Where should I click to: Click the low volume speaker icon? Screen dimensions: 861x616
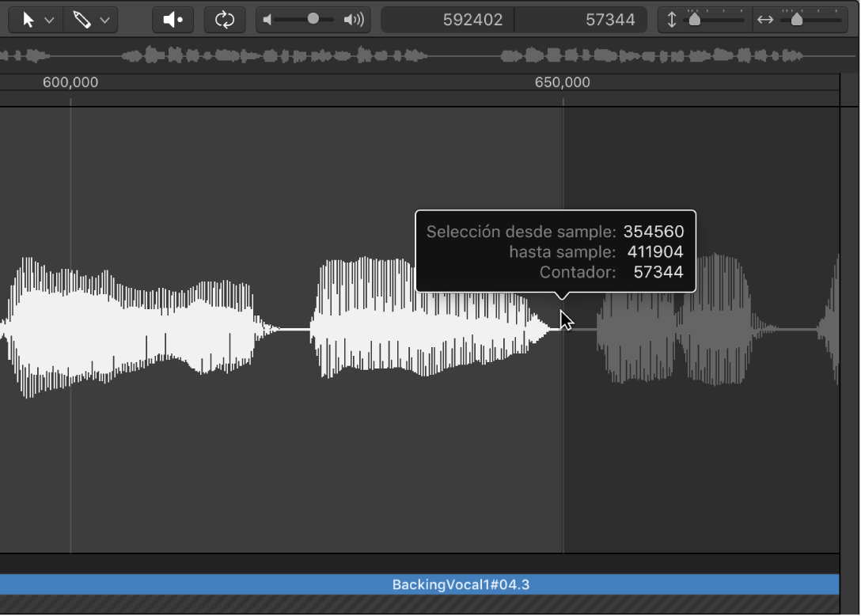coord(267,20)
